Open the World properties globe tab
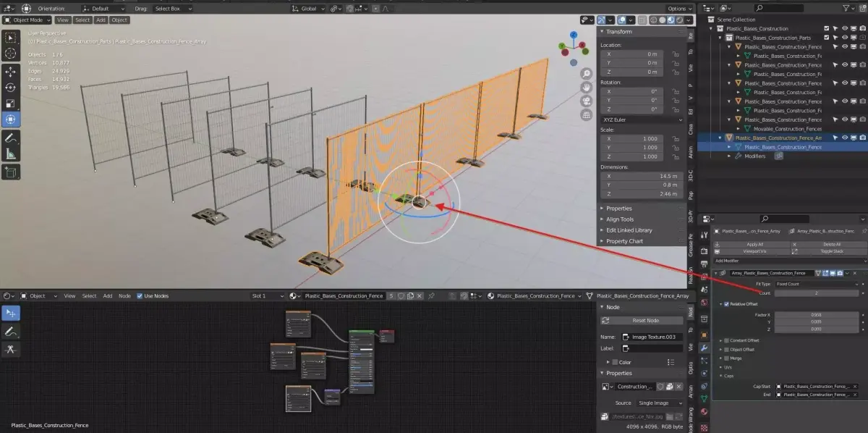 click(x=704, y=302)
